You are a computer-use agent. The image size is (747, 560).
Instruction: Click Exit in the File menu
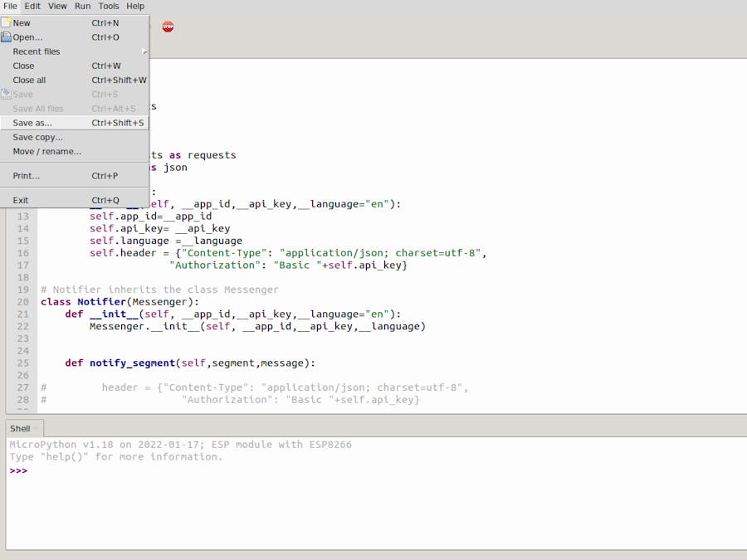click(x=21, y=200)
